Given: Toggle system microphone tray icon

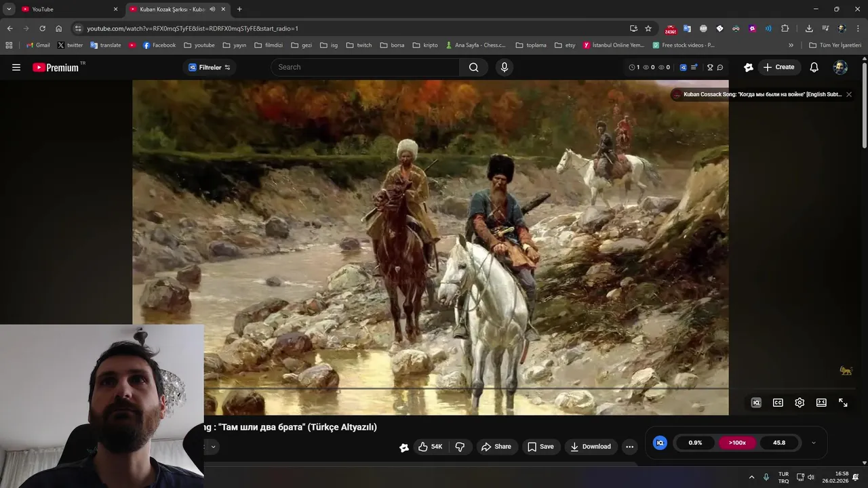Looking at the screenshot, I should (766, 477).
